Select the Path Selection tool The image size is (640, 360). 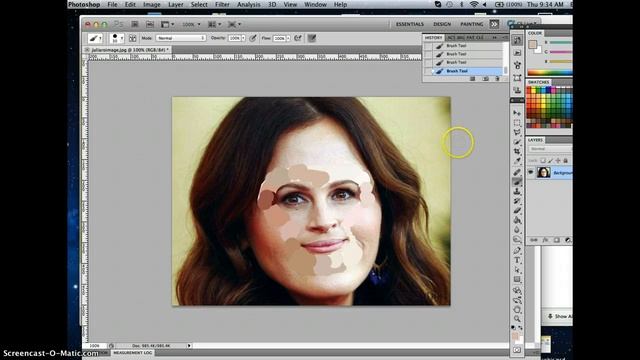click(517, 270)
